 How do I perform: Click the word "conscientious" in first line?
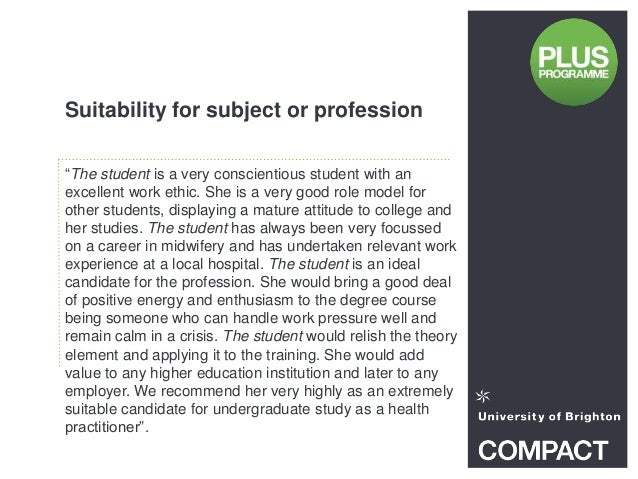click(260, 174)
